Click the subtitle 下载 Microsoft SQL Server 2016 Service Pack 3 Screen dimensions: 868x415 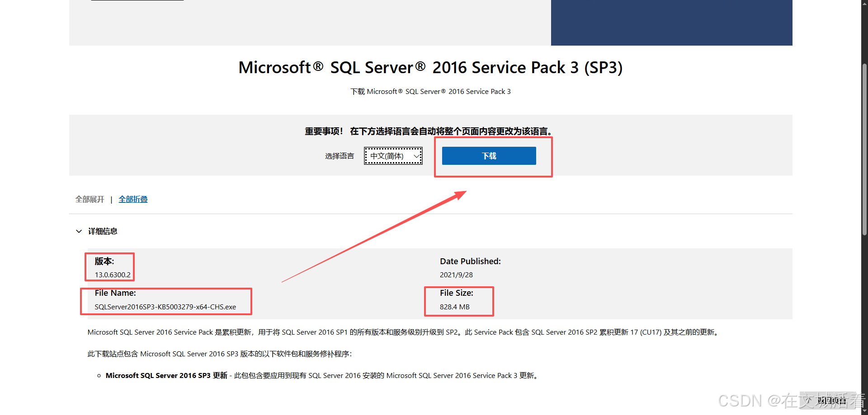pos(430,91)
